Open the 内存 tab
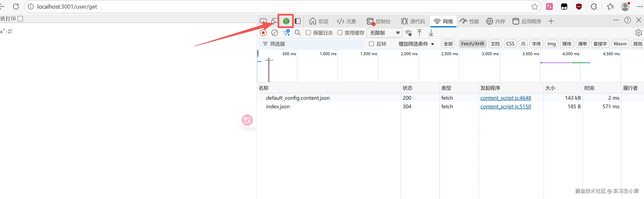This screenshot has width=644, height=199. pos(496,21)
